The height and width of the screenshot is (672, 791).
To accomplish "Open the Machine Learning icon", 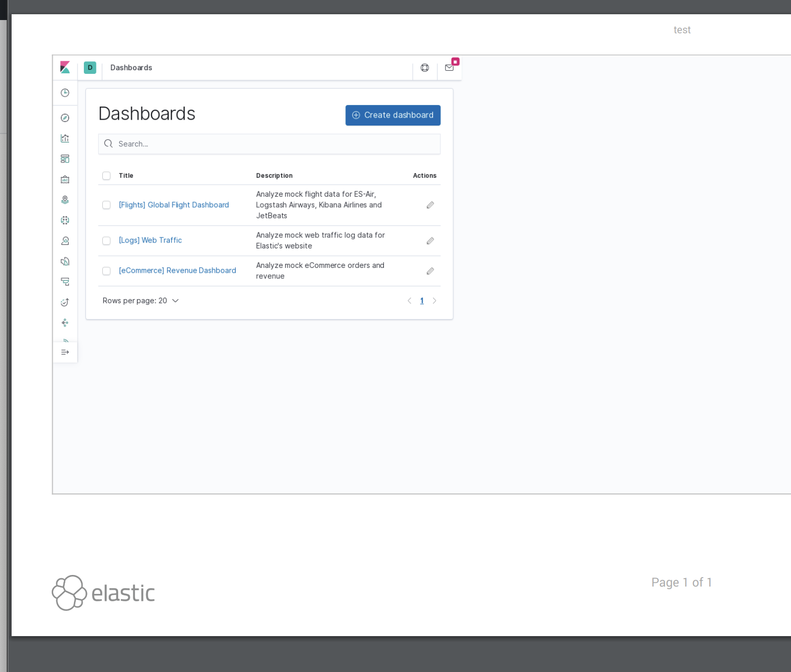I will pyautogui.click(x=65, y=220).
